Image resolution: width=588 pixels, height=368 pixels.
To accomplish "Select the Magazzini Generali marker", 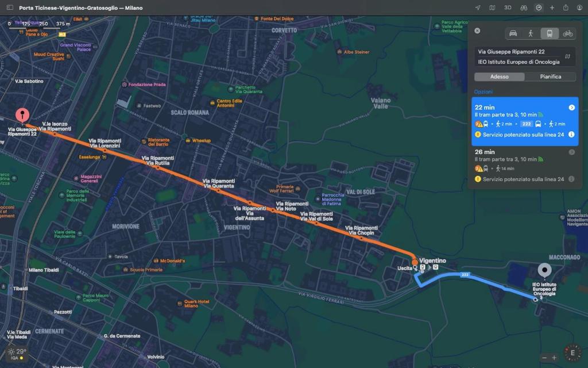I will tap(76, 179).
